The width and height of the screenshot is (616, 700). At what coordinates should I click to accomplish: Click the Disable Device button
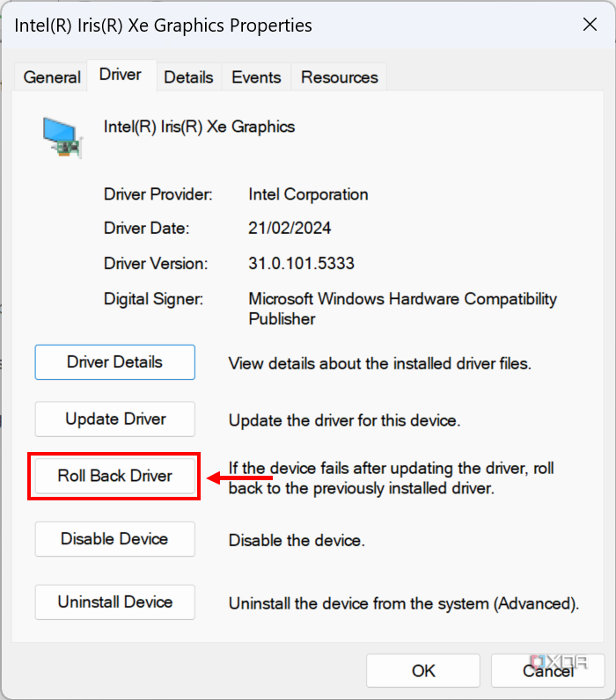tap(114, 539)
